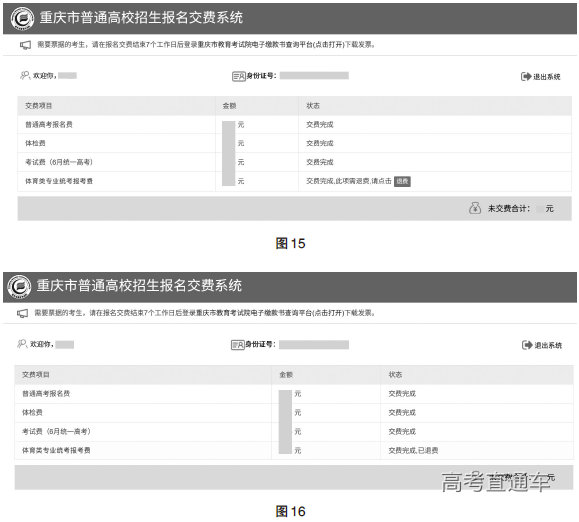
Task: Click the 状态 column header in Figure 15
Action: click(313, 106)
